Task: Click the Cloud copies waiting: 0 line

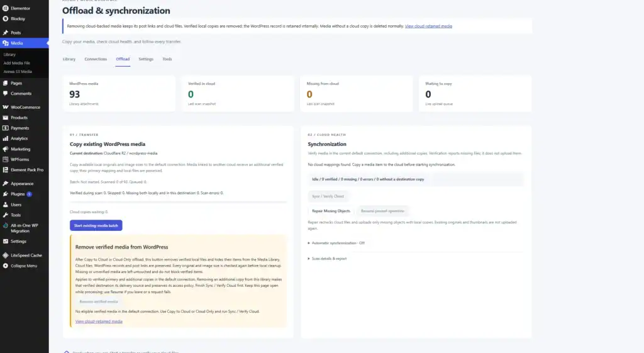Action: coord(89,212)
